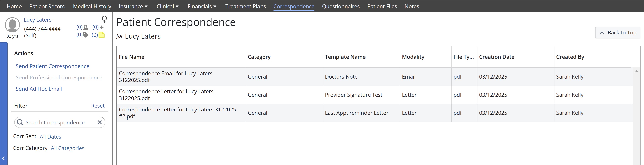Reset the correspondence filters
Screen dimensions: 644x165
pos(98,106)
